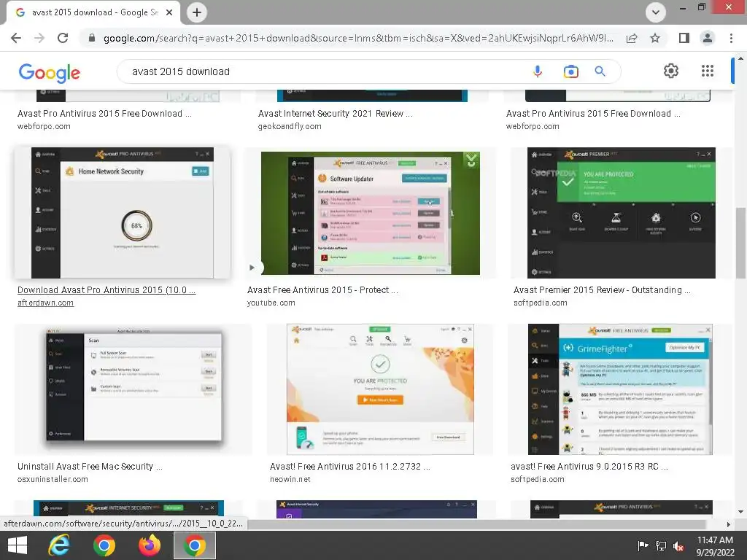Open Software Updater video thumbnail

coord(371,213)
